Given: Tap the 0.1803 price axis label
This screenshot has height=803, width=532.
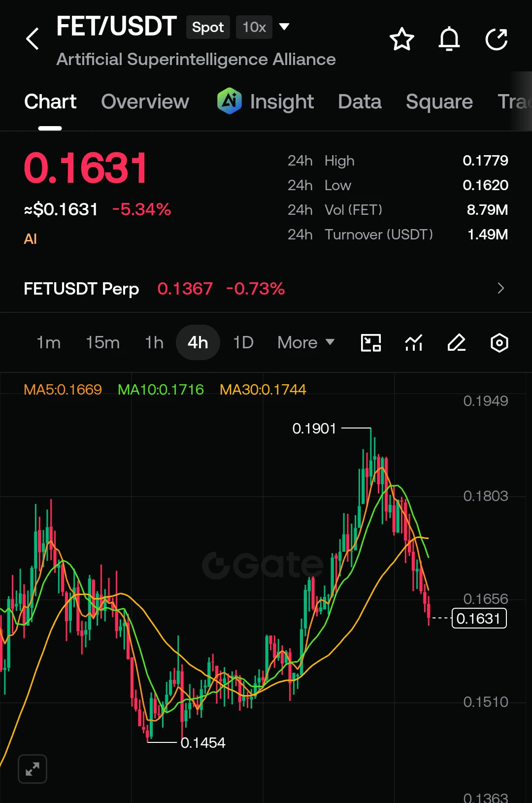Looking at the screenshot, I should [486, 496].
